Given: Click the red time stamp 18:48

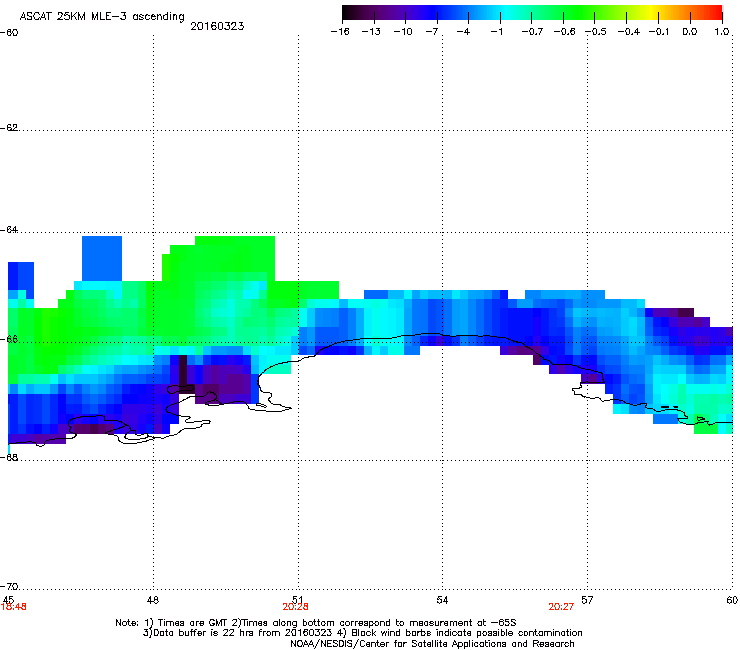Looking at the screenshot, I should [14, 607].
